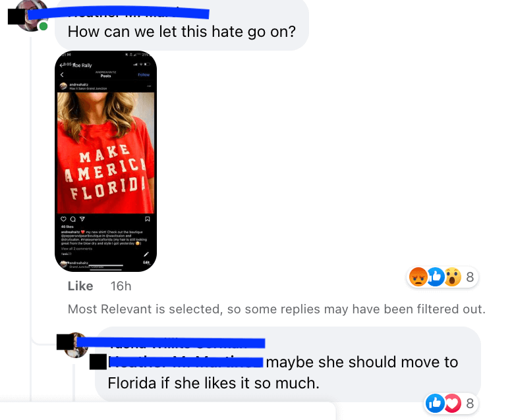This screenshot has width=514, height=420.
Task: Click the blue thumbs-up reaction on first comment
Action: (436, 277)
